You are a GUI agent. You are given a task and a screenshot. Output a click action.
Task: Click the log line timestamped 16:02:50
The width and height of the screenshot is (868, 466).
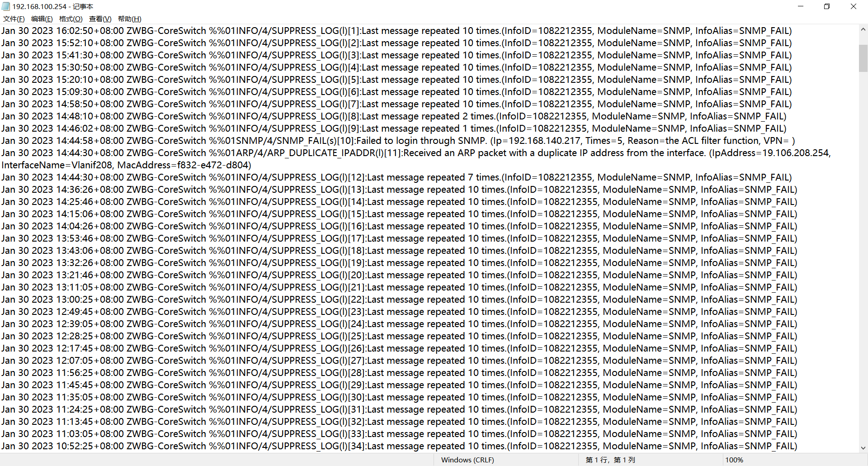[x=396, y=31]
